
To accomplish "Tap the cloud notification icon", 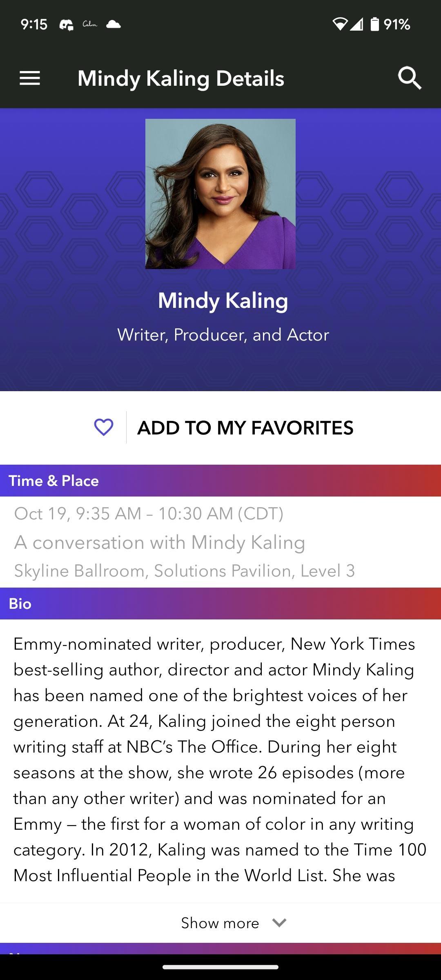I will pos(113,24).
